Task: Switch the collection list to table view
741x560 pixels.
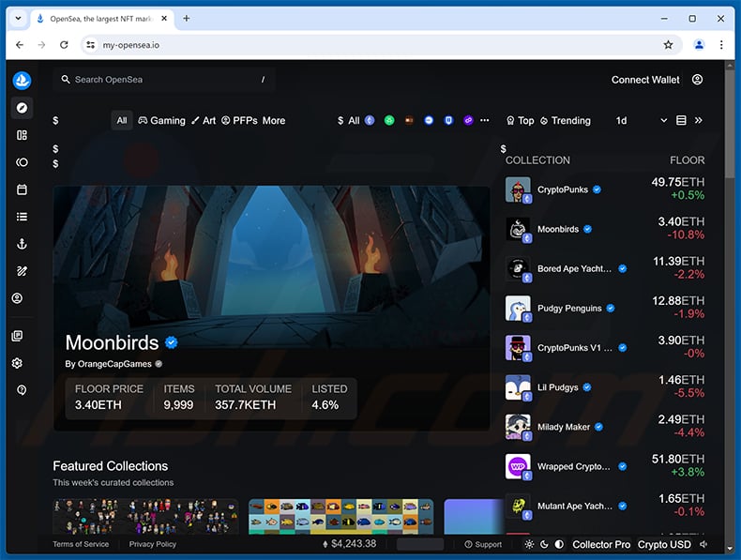Action: (x=681, y=120)
